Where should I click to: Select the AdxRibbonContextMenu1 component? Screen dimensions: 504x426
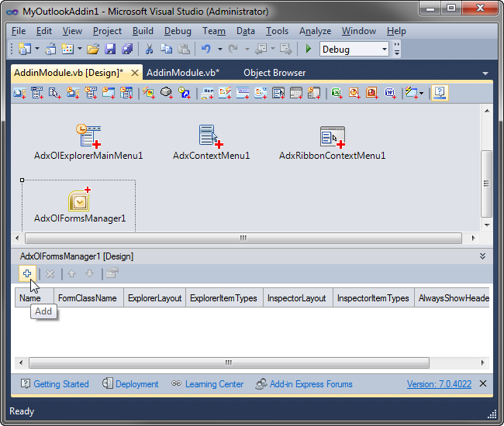(x=332, y=142)
